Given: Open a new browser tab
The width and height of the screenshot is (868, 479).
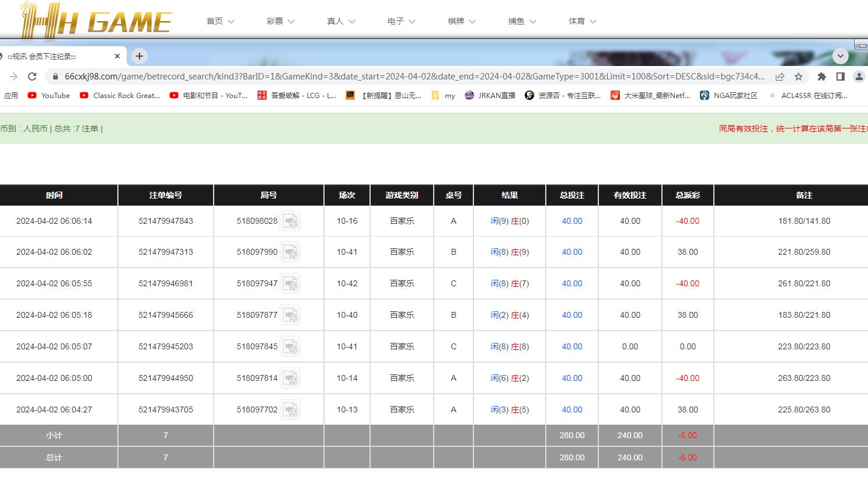Looking at the screenshot, I should (x=139, y=56).
